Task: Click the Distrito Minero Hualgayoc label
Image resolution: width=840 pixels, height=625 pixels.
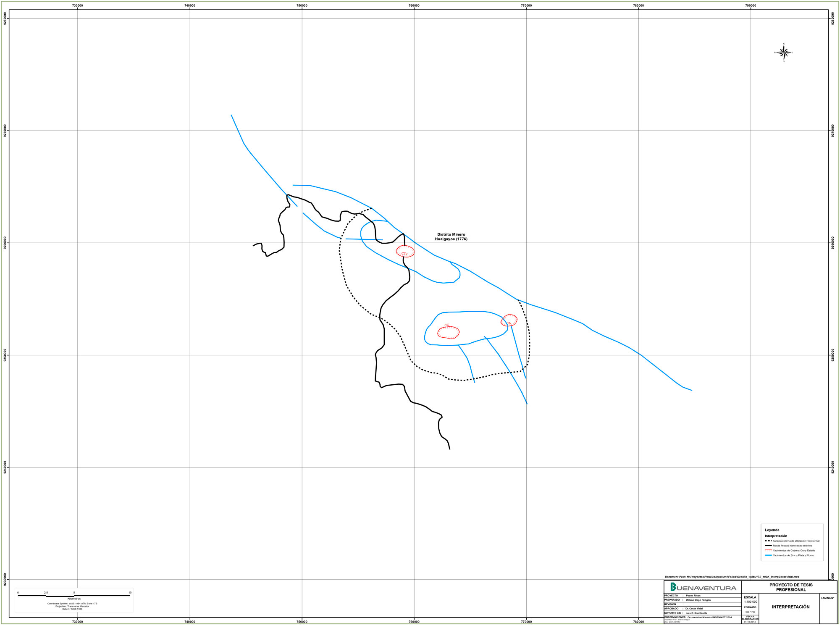Action: click(x=451, y=237)
